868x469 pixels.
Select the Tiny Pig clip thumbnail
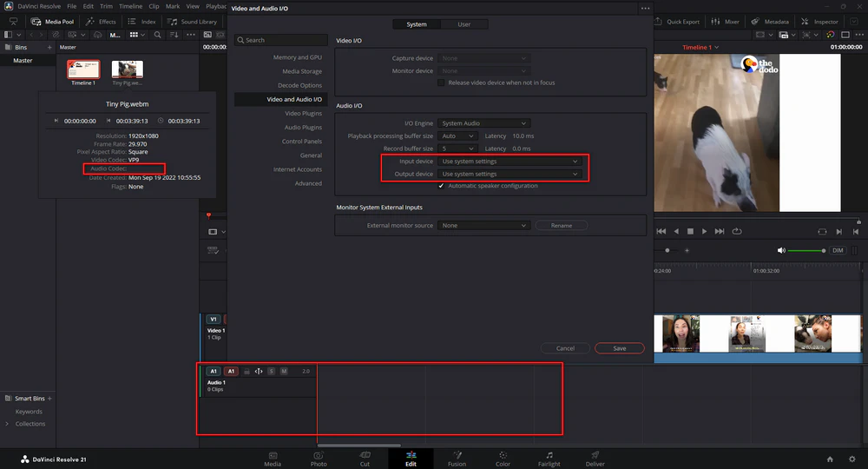128,69
